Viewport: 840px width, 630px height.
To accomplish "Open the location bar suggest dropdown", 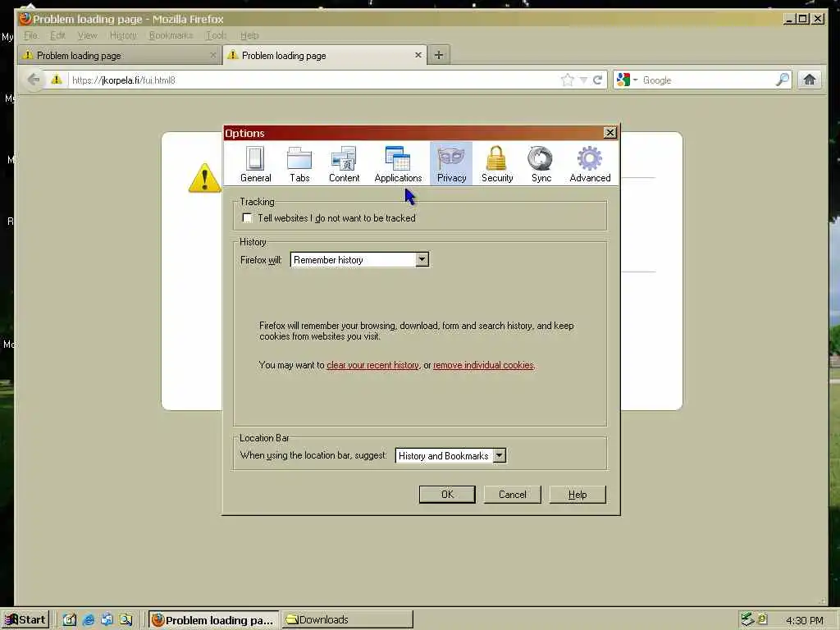I will [x=450, y=456].
